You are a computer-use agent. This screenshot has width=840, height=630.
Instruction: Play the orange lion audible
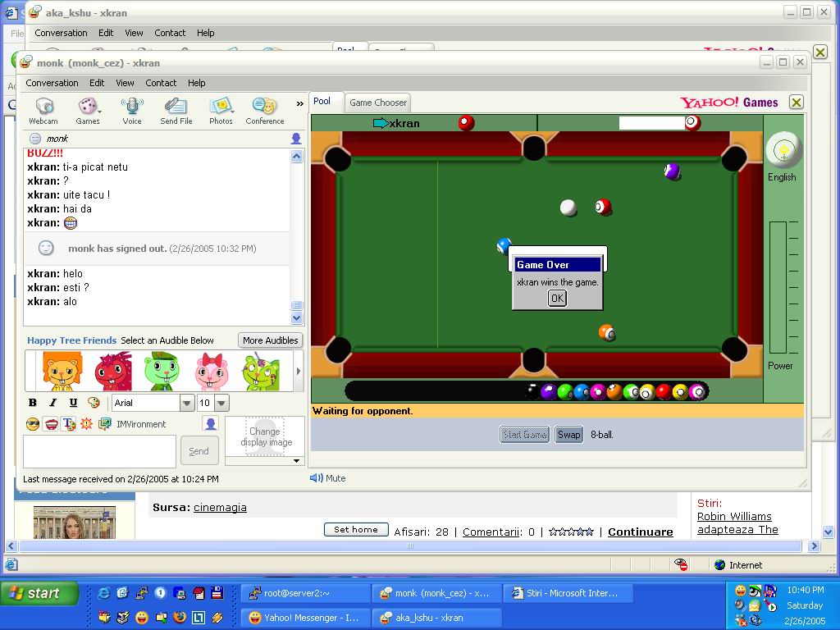(62, 371)
